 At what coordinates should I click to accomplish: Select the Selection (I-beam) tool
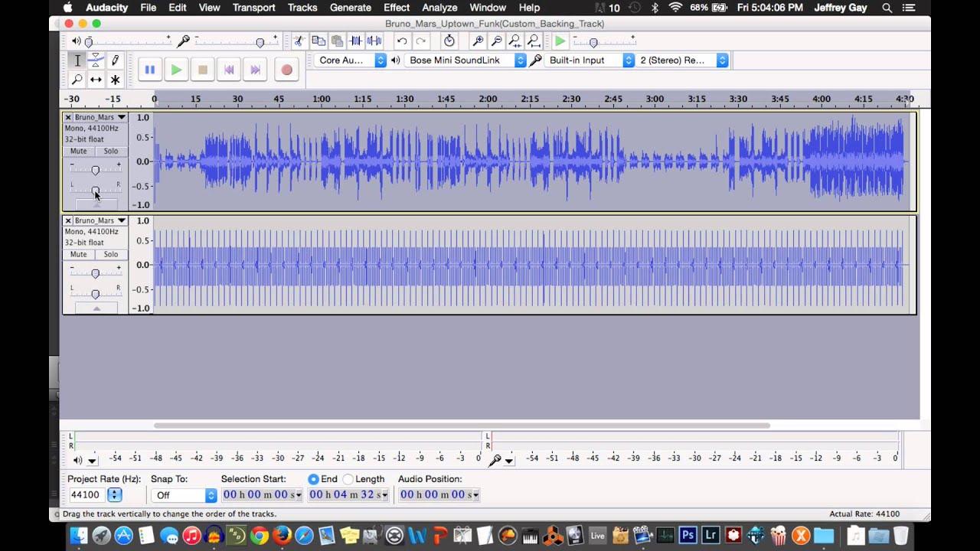point(77,60)
